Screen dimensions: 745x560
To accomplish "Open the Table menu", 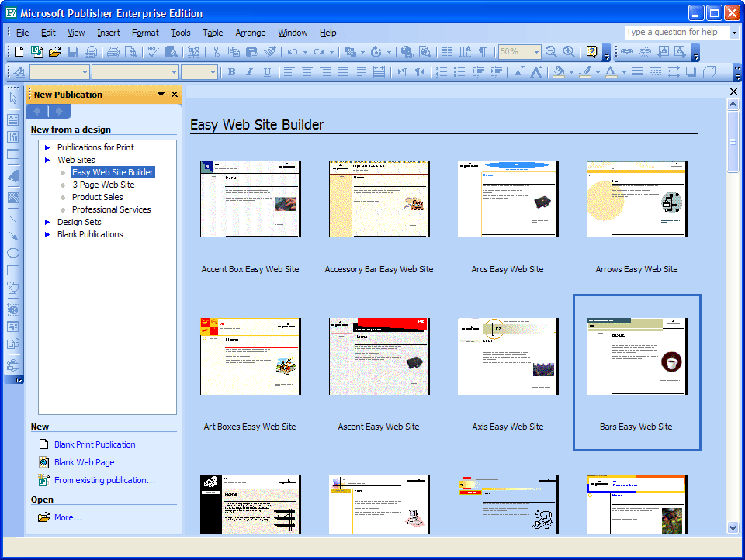I will pyautogui.click(x=213, y=33).
